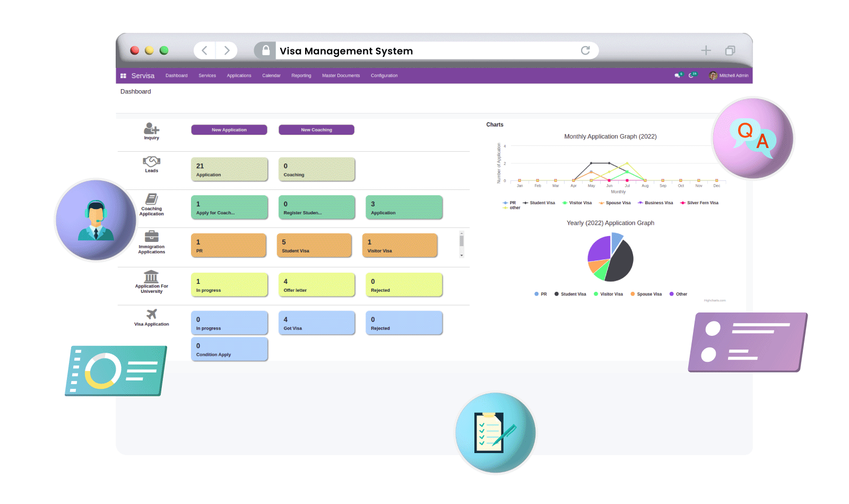
Task: Open the Applications dropdown menu
Action: point(239,75)
